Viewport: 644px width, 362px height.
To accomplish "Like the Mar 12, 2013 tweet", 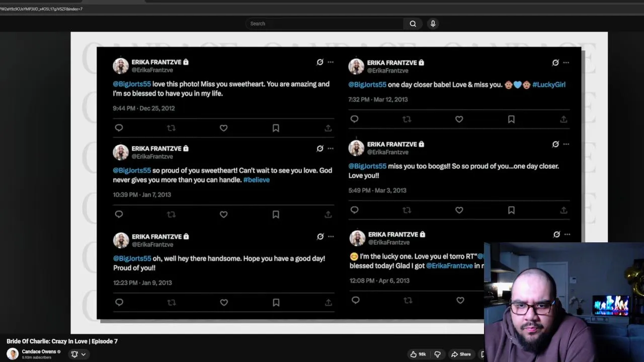I will (459, 119).
